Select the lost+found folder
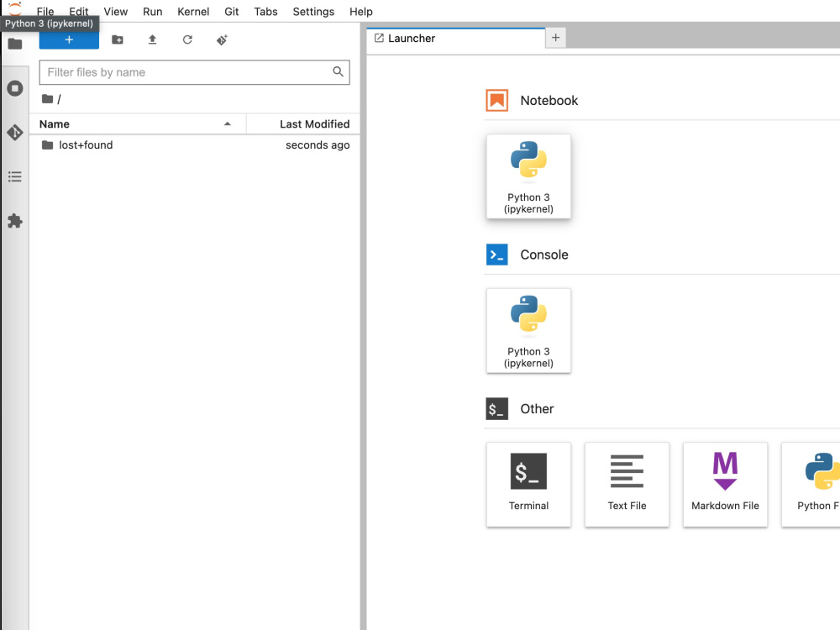 click(195, 144)
